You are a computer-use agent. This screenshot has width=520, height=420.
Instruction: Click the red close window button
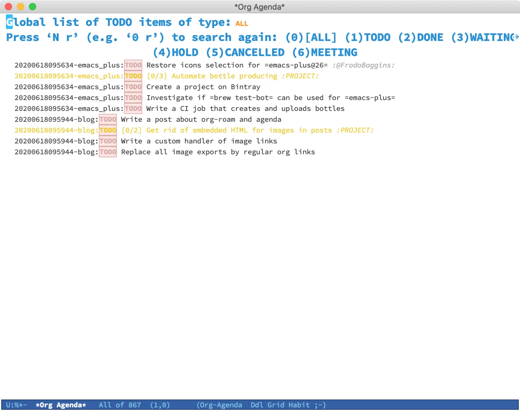pyautogui.click(x=8, y=7)
